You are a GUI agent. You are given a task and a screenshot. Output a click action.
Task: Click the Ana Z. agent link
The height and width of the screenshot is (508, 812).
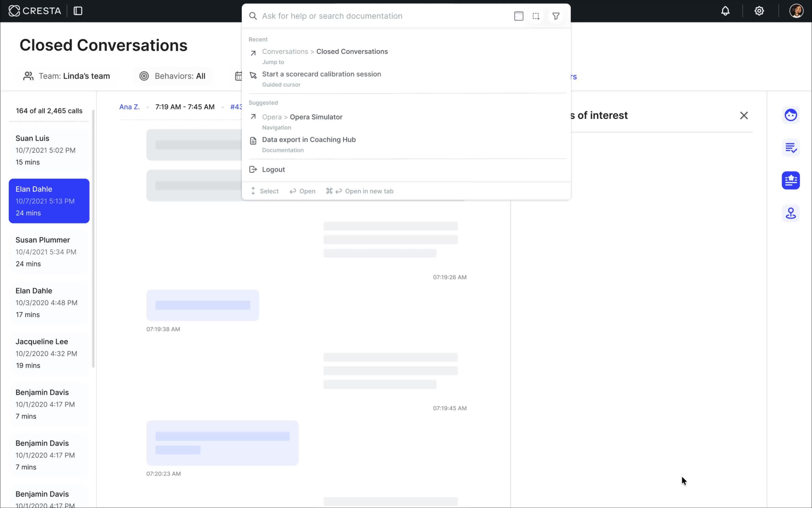129,107
